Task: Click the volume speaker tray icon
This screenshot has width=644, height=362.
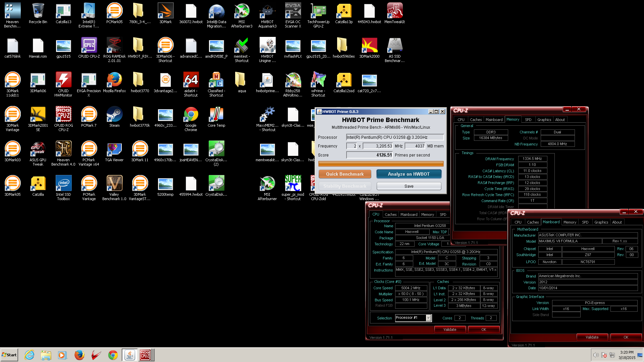Action: pyautogui.click(x=596, y=355)
